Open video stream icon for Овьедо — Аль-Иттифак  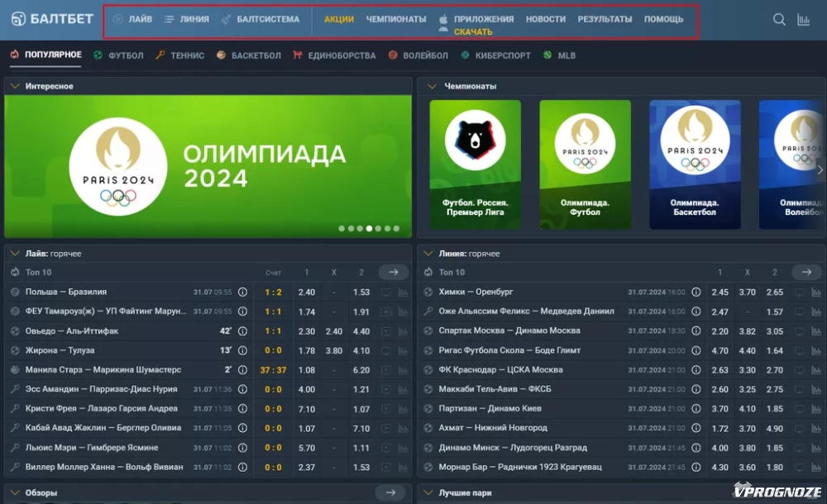tap(385, 331)
